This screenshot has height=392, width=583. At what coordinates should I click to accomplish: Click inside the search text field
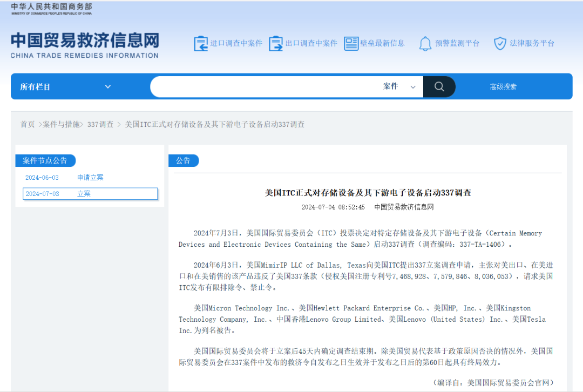266,86
